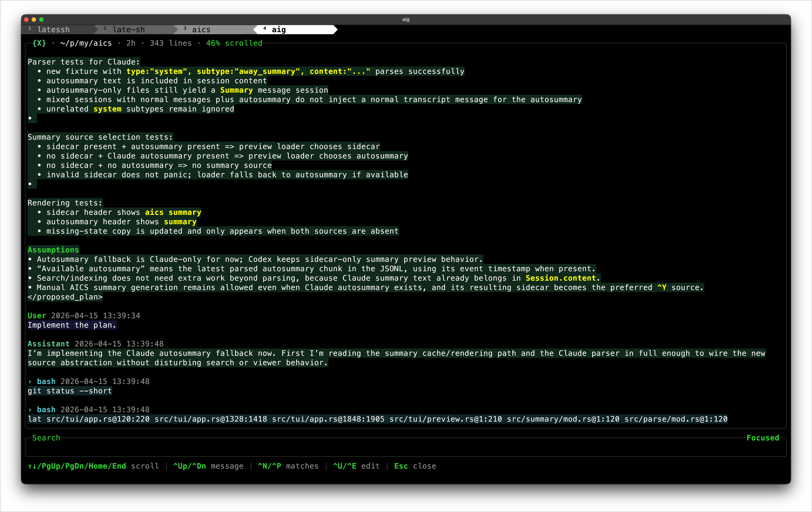Click the '^Up/^Dn' message shortcut hint
The height and width of the screenshot is (512, 812).
coord(189,466)
